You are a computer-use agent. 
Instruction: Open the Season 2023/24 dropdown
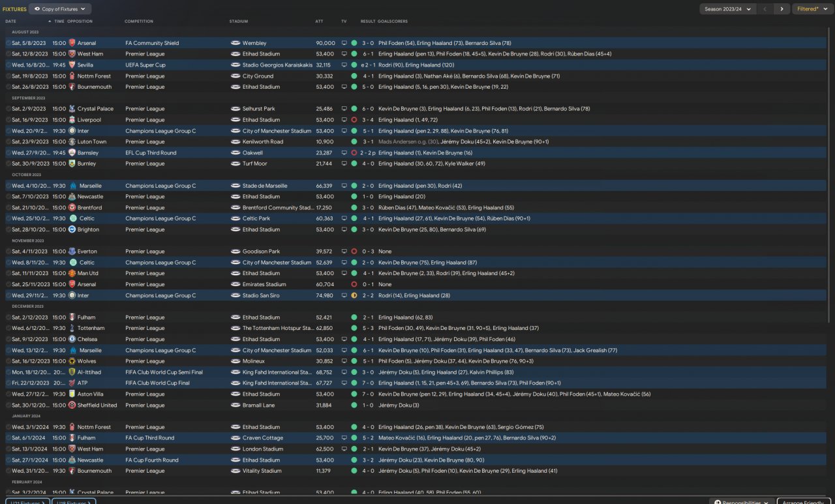coord(727,9)
